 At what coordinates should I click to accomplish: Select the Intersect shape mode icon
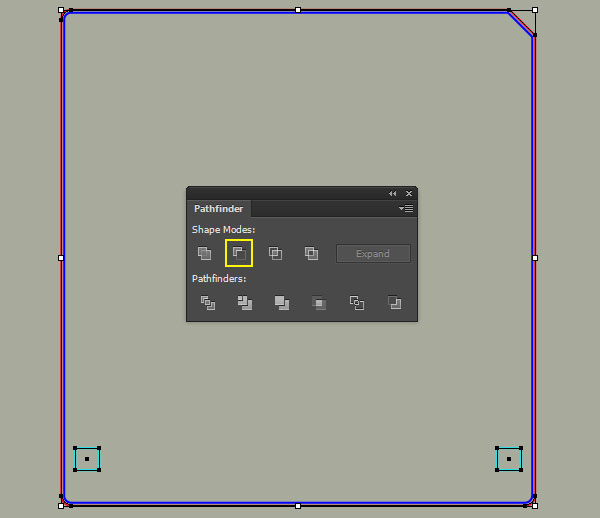276,253
